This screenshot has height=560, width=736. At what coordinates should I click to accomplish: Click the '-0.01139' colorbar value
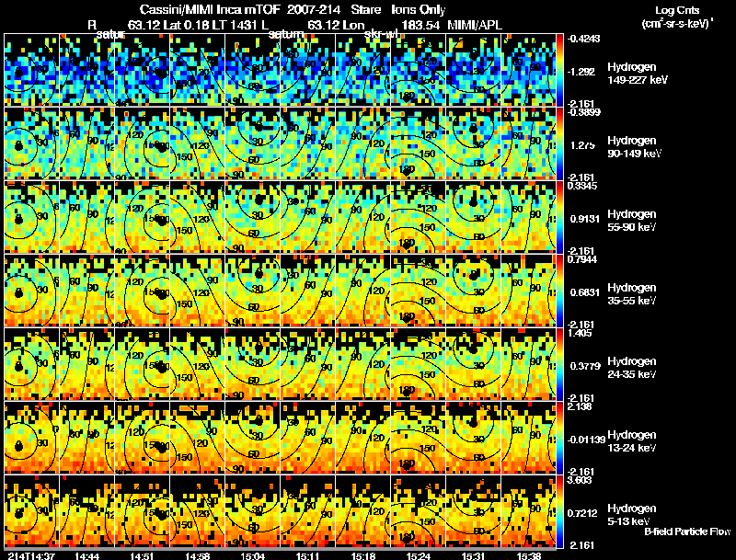[x=586, y=440]
